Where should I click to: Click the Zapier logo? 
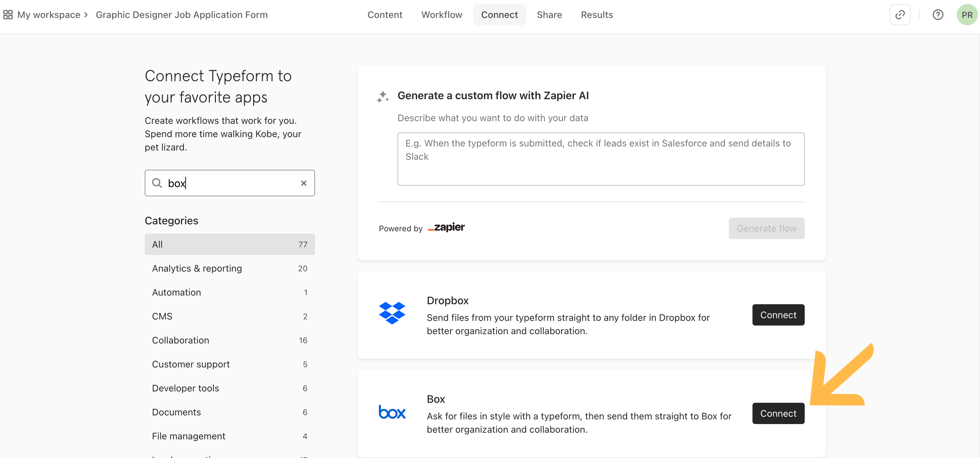[446, 227]
